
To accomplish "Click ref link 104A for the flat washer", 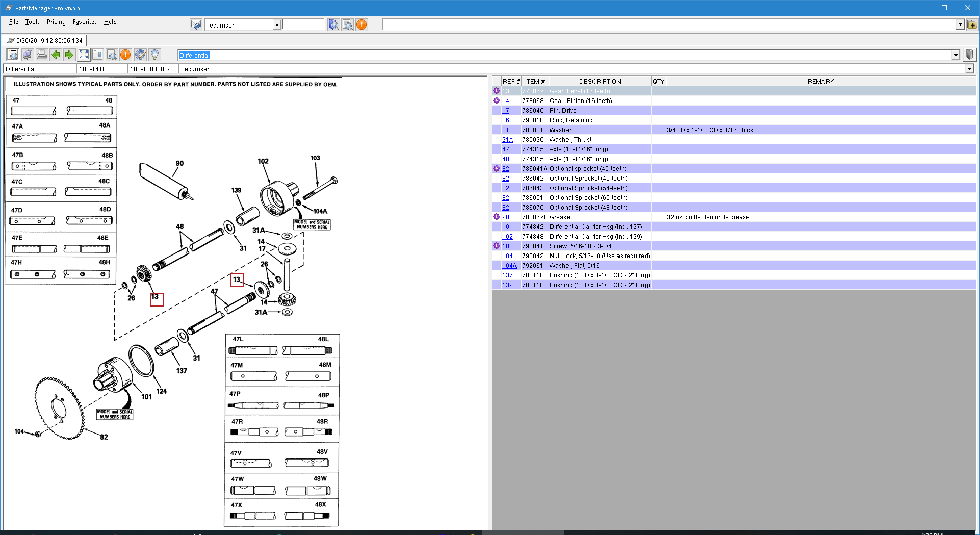I will (509, 266).
